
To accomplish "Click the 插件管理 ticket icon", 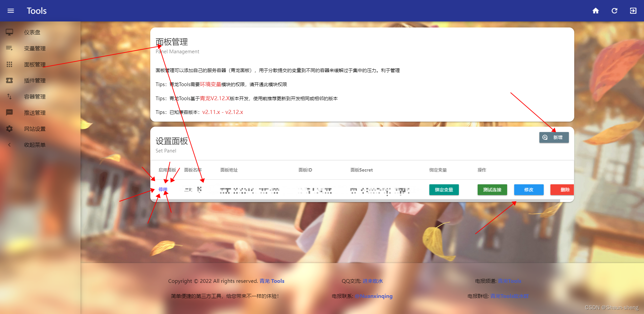I will click(x=9, y=80).
